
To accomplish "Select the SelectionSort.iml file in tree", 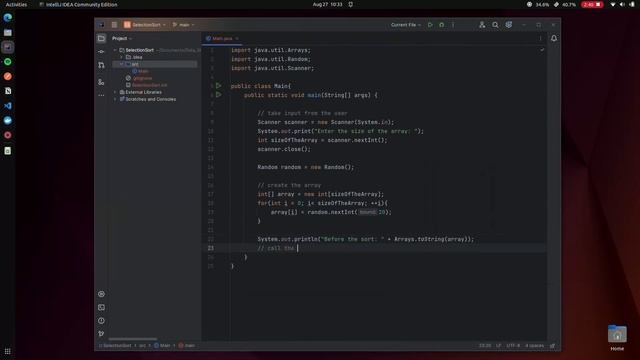I will pyautogui.click(x=147, y=85).
